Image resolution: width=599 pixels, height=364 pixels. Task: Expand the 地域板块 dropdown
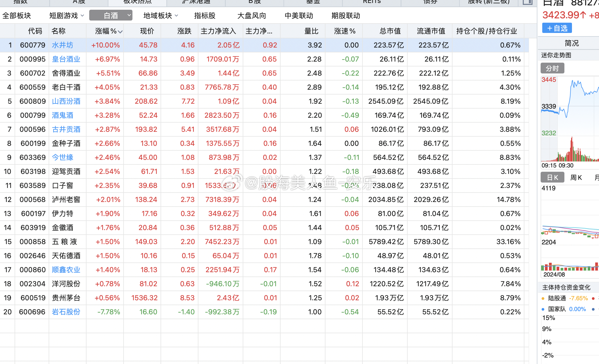160,15
